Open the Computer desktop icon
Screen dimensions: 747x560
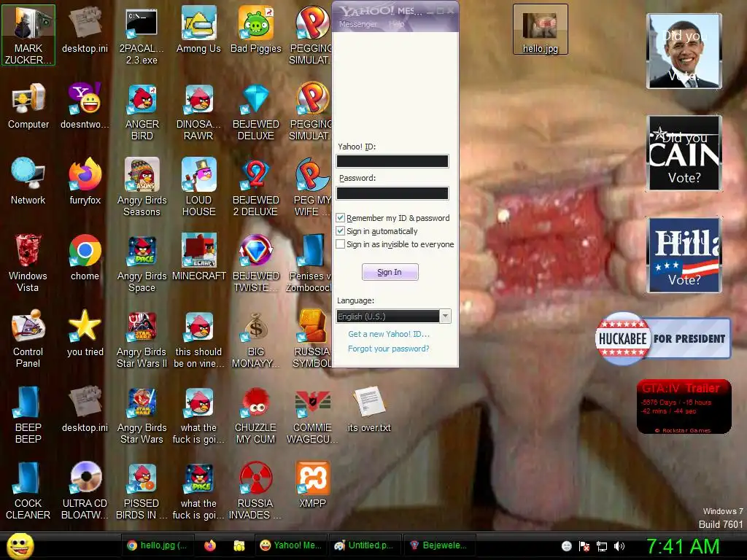[x=28, y=106]
